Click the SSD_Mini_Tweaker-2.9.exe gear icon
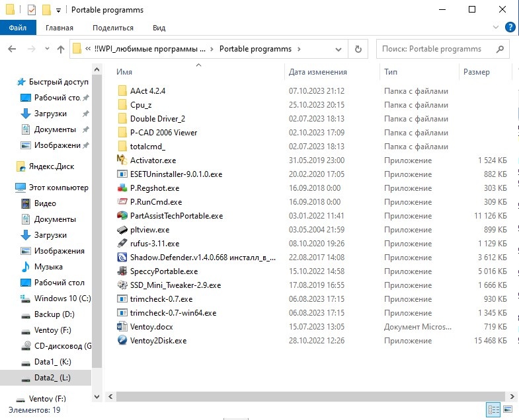This screenshot has width=519, height=420. 122,285
